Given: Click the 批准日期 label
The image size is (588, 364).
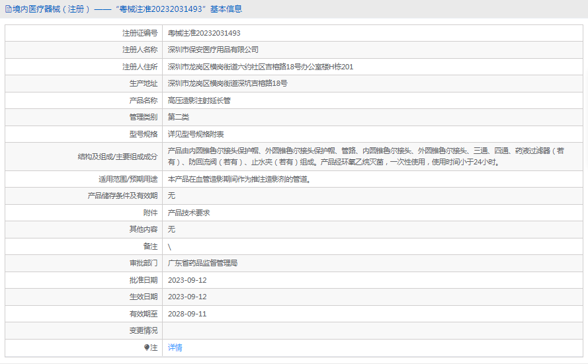Looking at the screenshot, I should 144,280.
